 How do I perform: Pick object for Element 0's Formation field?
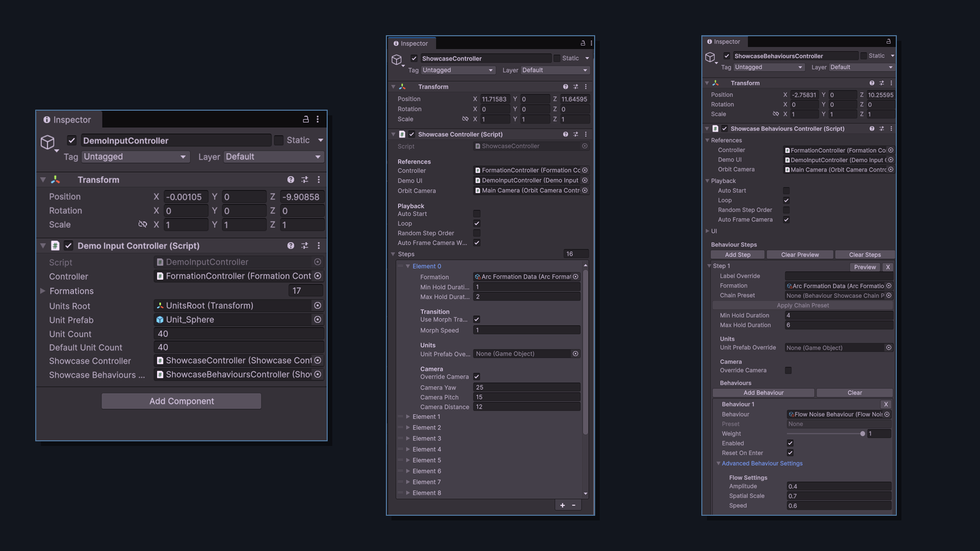point(576,277)
